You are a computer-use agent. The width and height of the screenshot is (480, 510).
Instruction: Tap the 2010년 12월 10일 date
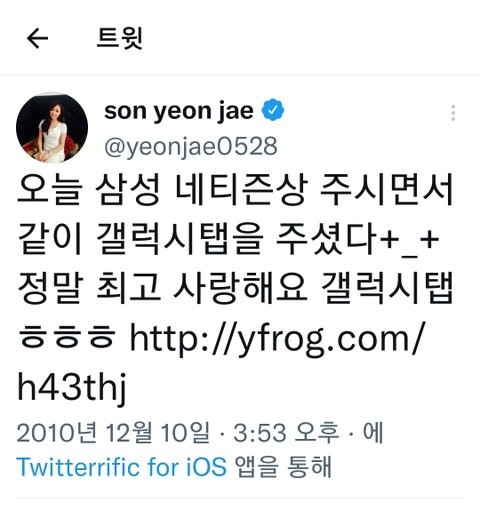pos(113,432)
